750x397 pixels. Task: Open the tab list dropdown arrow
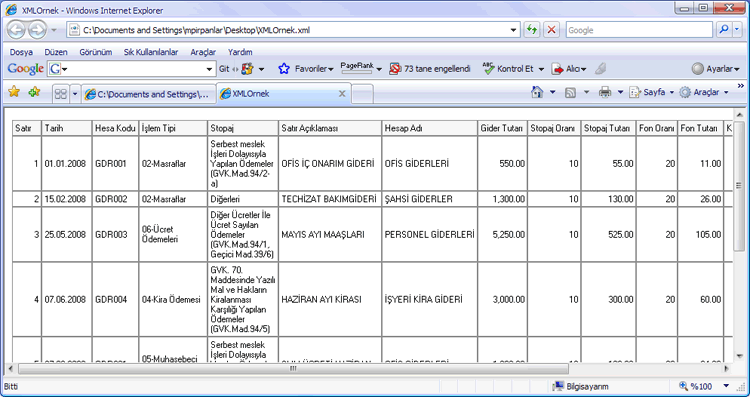coord(75,94)
